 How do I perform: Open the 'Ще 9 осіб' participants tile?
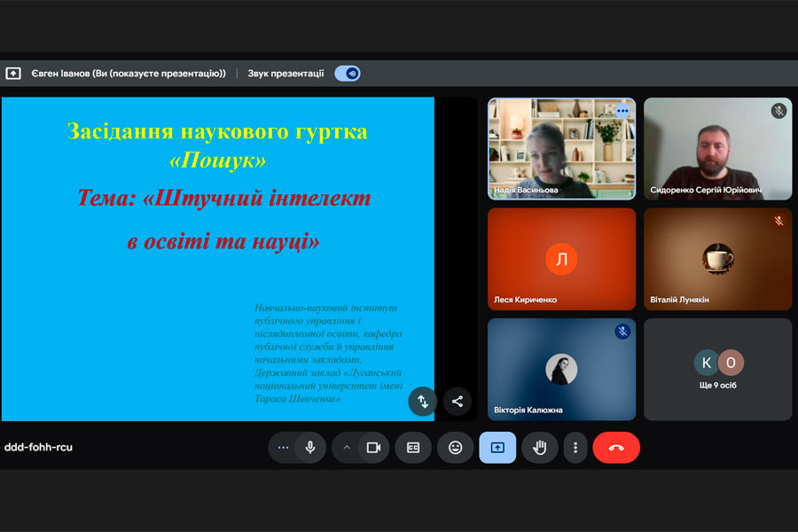(717, 369)
